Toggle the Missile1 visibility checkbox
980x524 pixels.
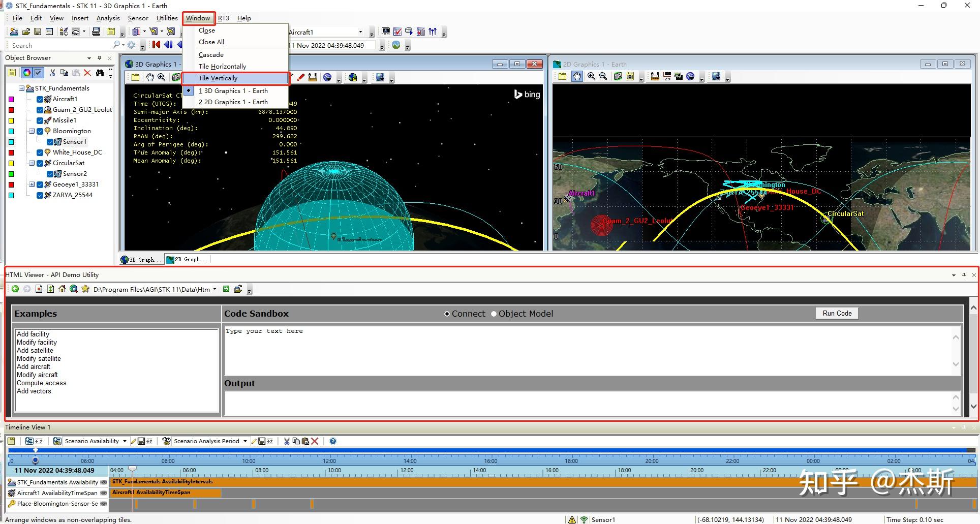pyautogui.click(x=40, y=120)
